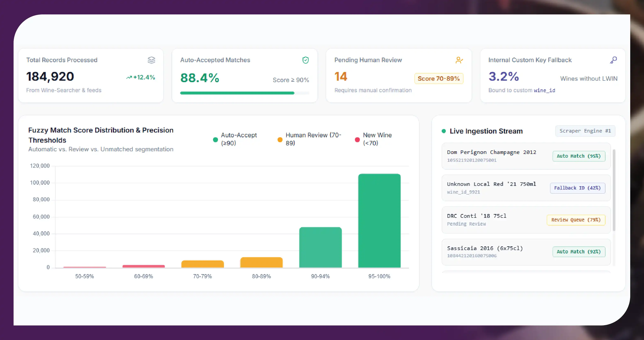Viewport: 644px width, 340px height.
Task: Click the Score 70-89% badge
Action: [x=439, y=79]
